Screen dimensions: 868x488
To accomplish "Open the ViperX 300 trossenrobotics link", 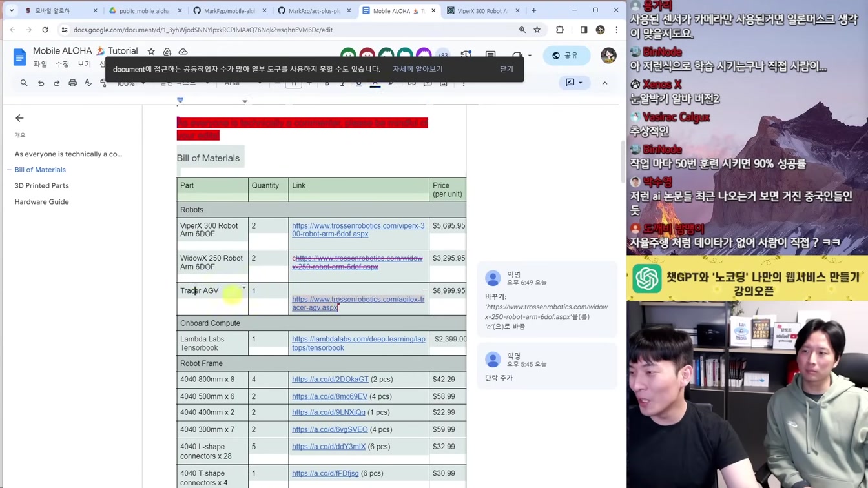I will pyautogui.click(x=358, y=230).
